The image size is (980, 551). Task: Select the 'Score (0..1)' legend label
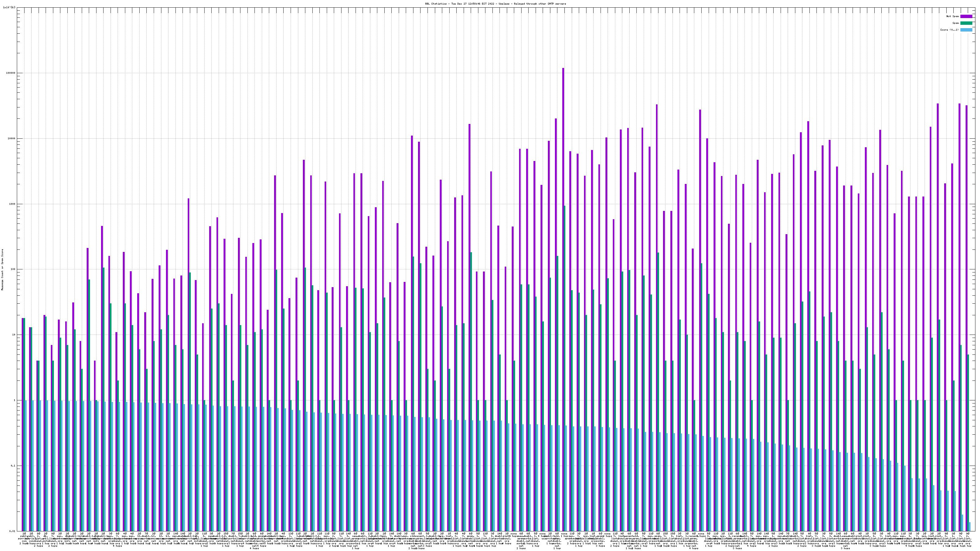click(949, 30)
